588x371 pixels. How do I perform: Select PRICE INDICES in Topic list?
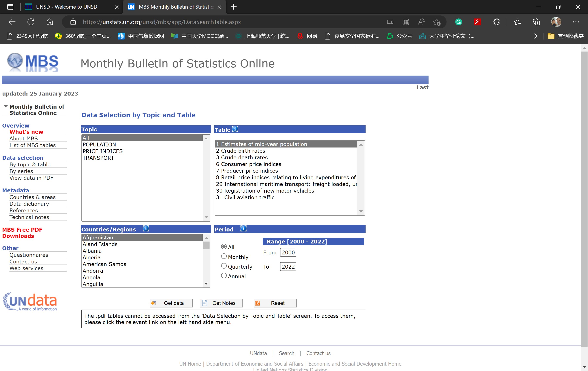point(103,151)
